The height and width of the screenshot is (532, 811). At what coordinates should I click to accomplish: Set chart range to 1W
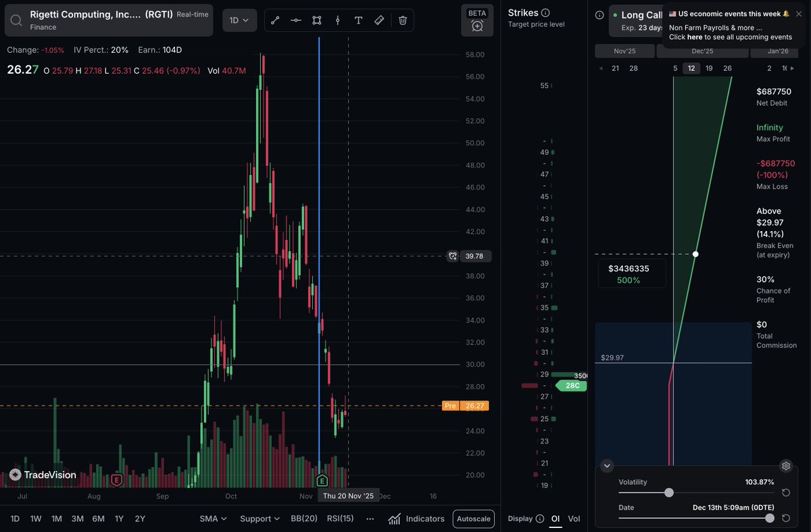(36, 518)
